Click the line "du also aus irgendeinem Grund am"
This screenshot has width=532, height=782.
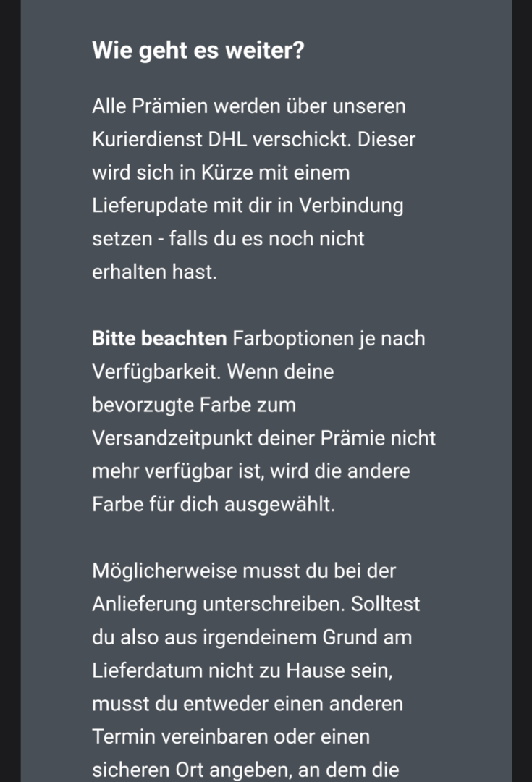251,637
